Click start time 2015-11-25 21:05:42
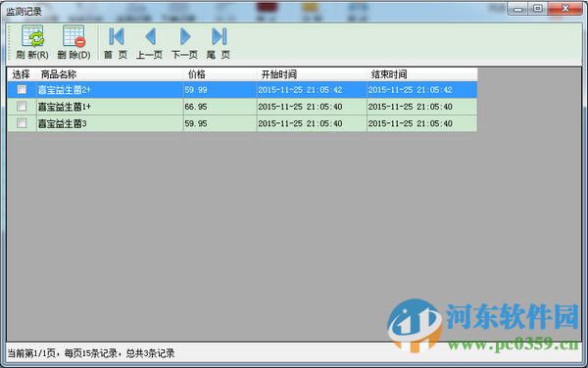588x368 pixels. (x=312, y=90)
